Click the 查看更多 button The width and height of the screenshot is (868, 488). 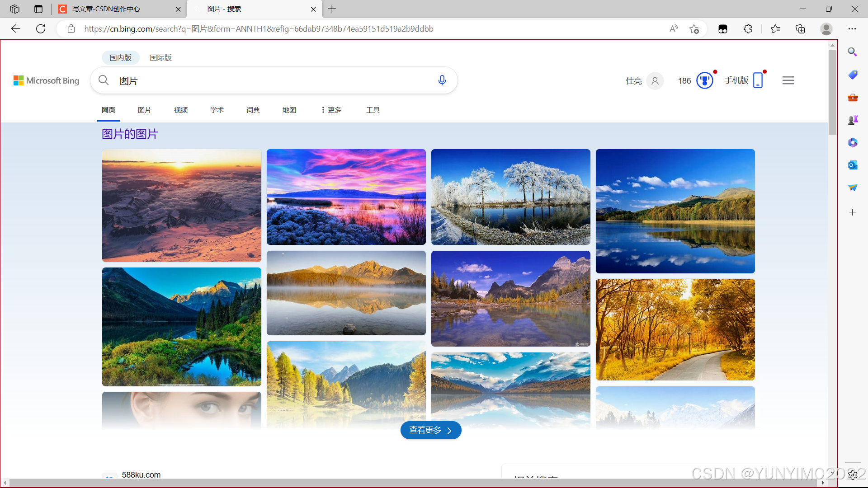tap(430, 430)
